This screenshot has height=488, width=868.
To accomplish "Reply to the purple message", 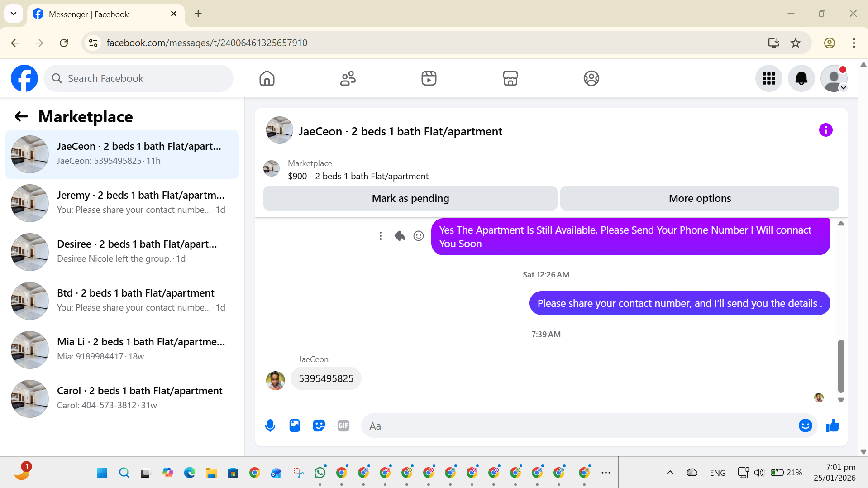I will click(400, 236).
